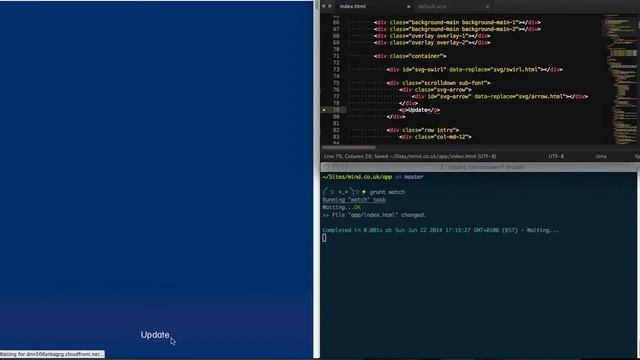Click line number 79 in the gutter
The width and height of the screenshot is (640, 360).
pos(336,110)
